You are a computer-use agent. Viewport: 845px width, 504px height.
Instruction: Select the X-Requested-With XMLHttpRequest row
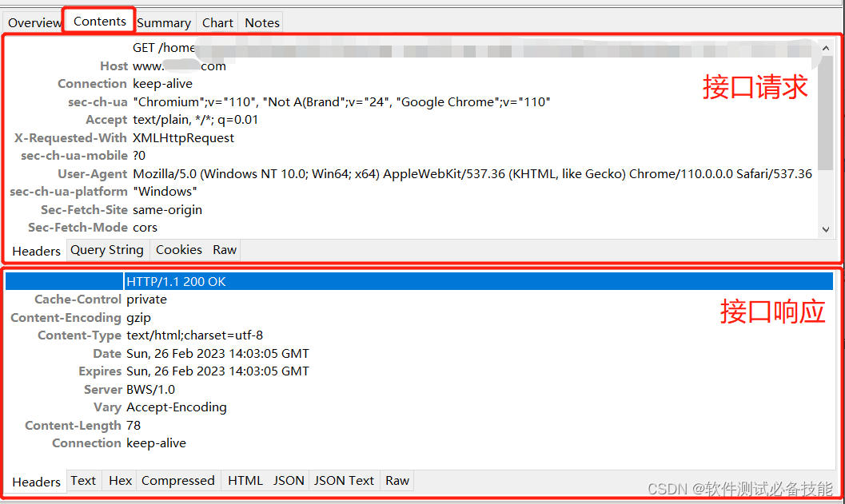coord(411,138)
